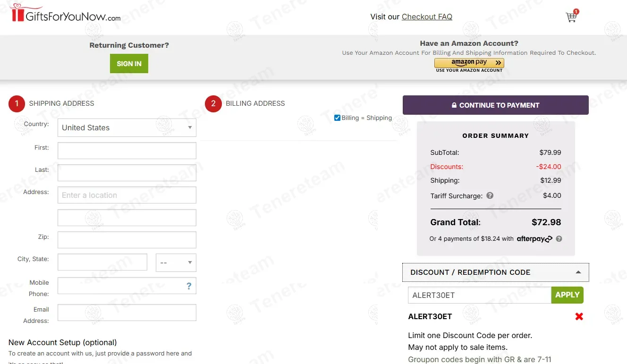Toggle the Billing = Shipping checkbox
Viewport: 627px width, 364px height.
[337, 118]
